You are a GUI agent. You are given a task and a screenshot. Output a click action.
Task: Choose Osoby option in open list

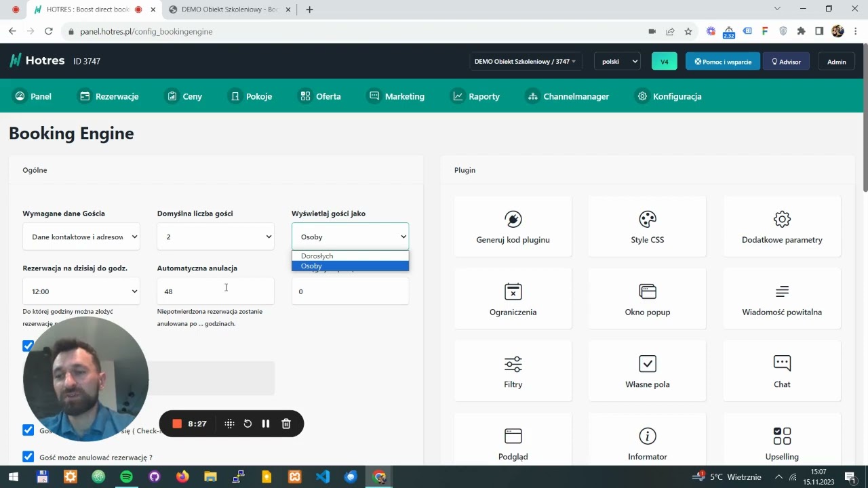coord(350,266)
